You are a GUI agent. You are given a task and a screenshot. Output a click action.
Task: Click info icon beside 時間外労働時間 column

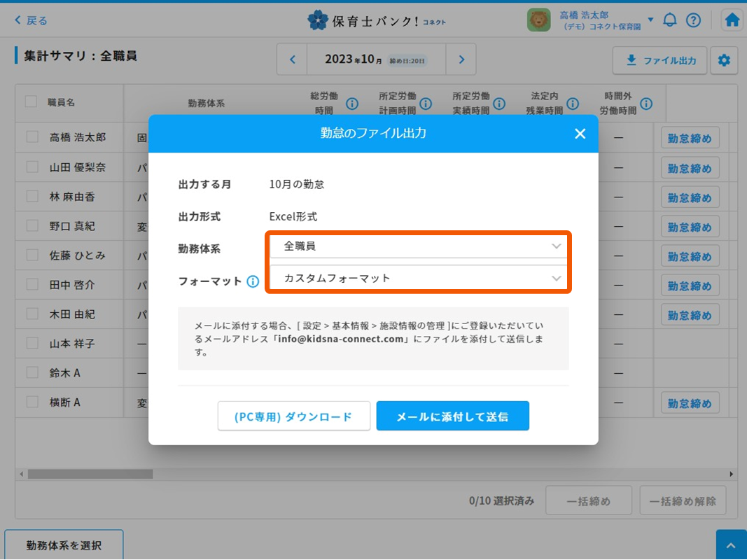pos(646,104)
